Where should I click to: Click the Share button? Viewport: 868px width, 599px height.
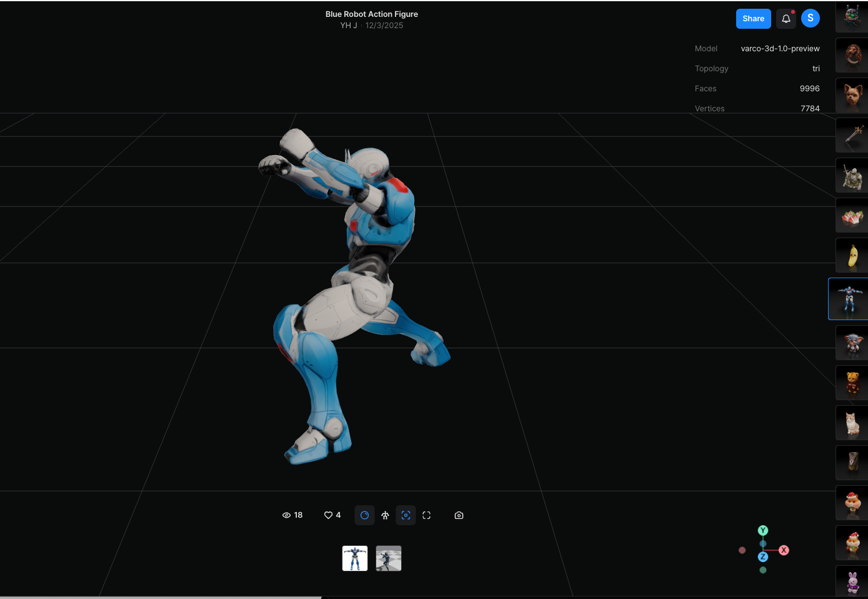click(753, 19)
